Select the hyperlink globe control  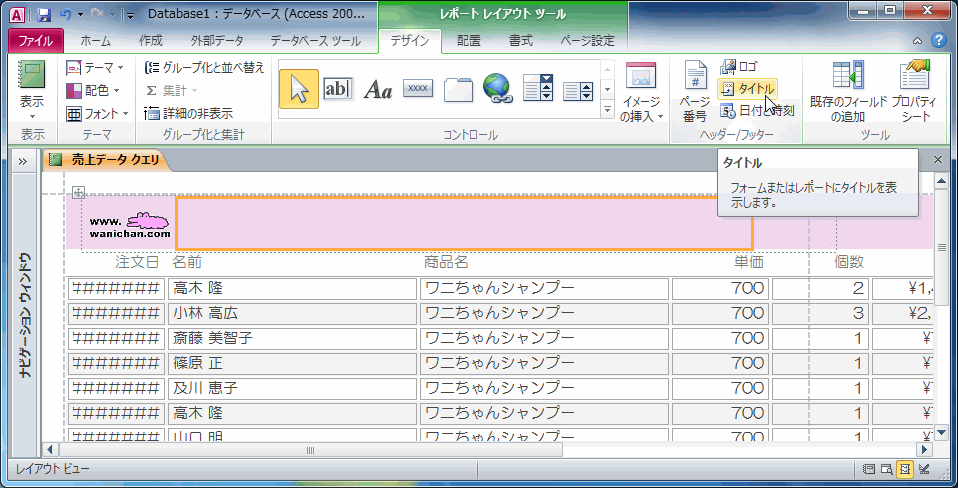click(x=498, y=89)
